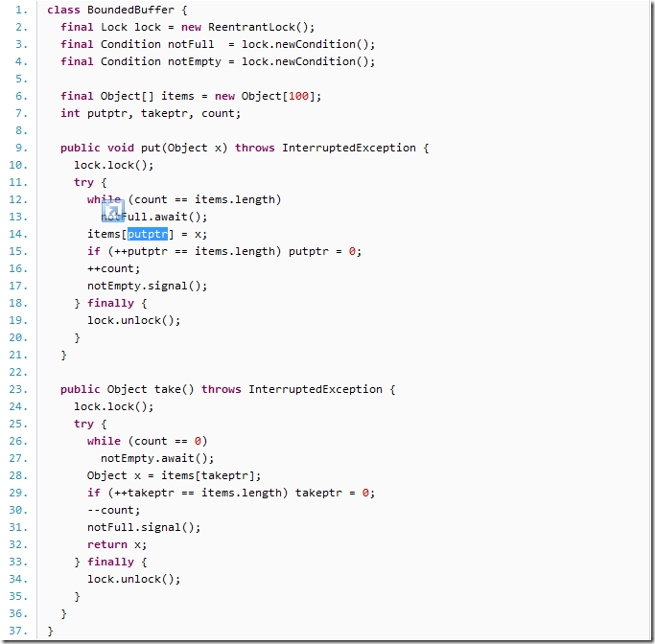Click notEmpty.signal(); on line 17
The image size is (655, 644).
[147, 286]
